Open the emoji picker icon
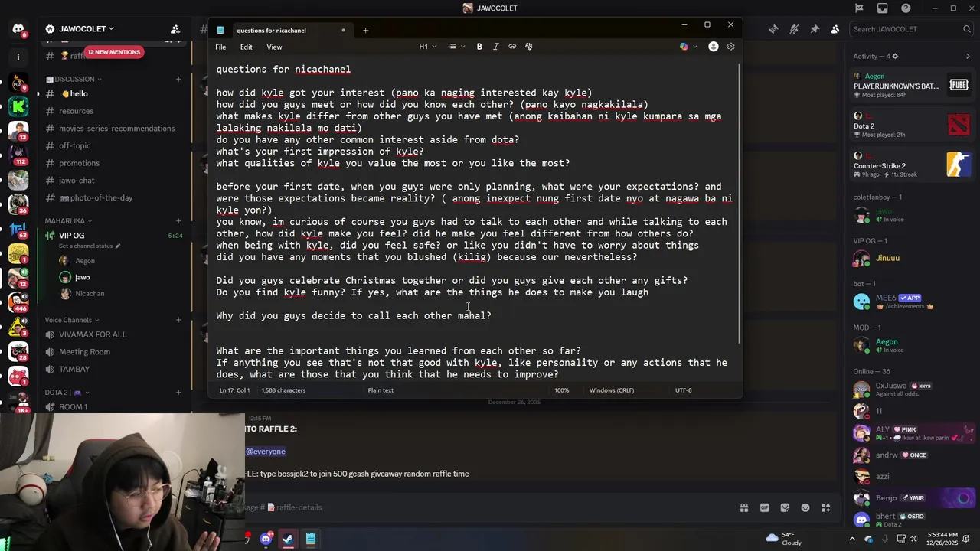980x551 pixels. pyautogui.click(x=805, y=507)
